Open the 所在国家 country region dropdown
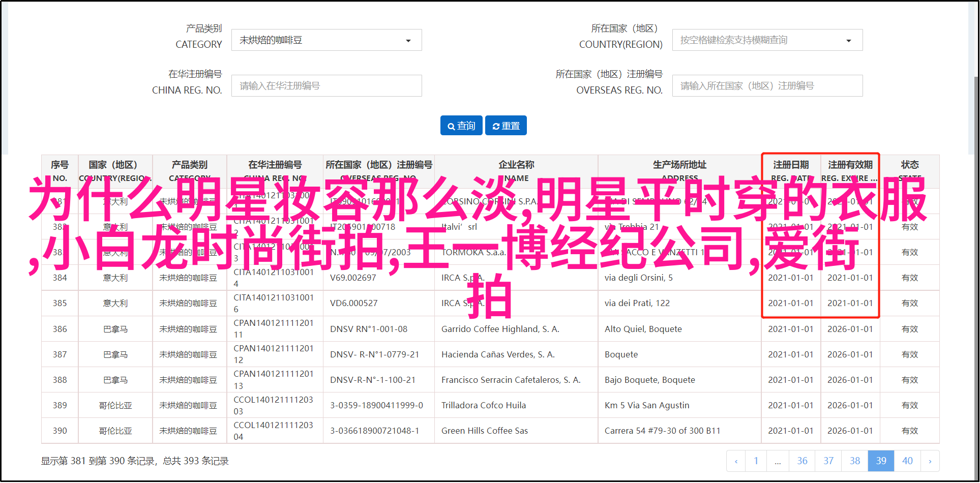980x483 pixels. click(x=767, y=40)
